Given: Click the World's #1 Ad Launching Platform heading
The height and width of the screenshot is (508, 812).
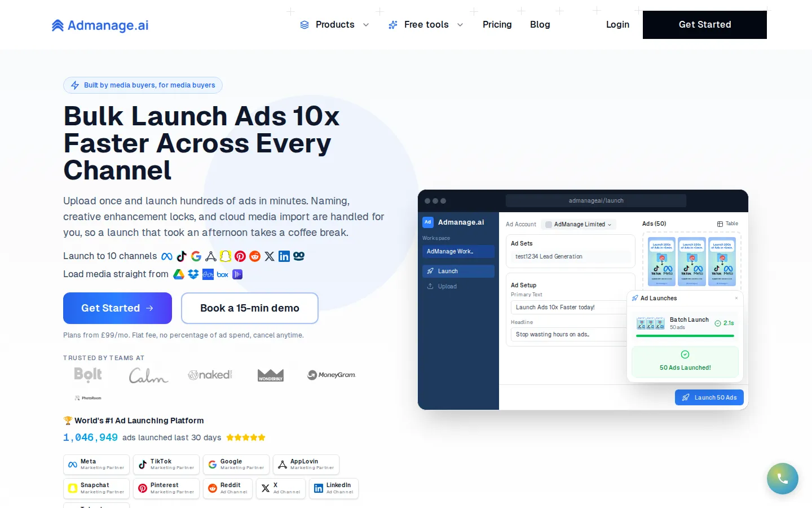Looking at the screenshot, I should pos(134,421).
